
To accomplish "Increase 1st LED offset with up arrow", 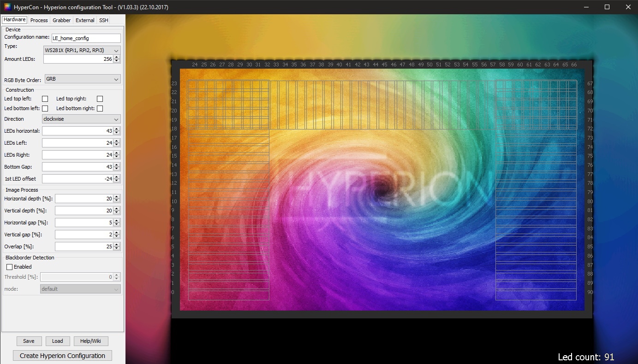I will (x=117, y=177).
